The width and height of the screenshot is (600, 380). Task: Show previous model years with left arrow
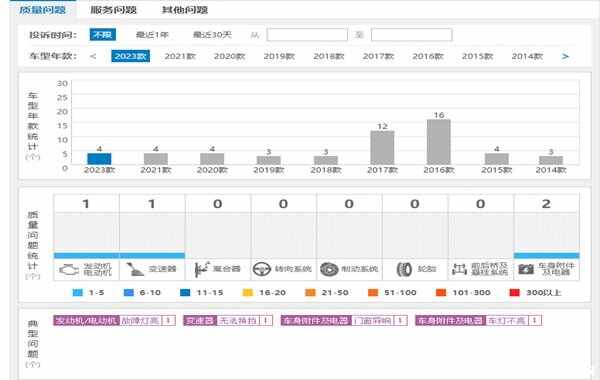click(93, 56)
